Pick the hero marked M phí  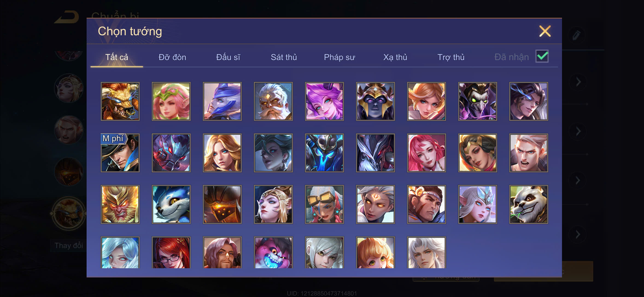coord(120,153)
